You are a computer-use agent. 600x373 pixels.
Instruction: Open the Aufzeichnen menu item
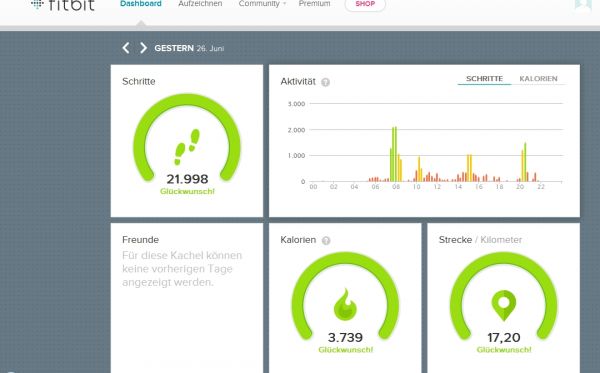(200, 4)
